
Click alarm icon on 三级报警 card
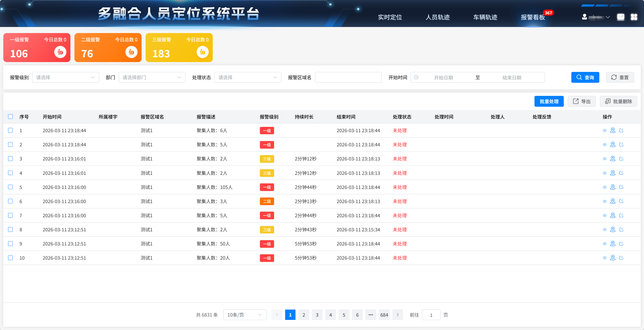pos(203,52)
